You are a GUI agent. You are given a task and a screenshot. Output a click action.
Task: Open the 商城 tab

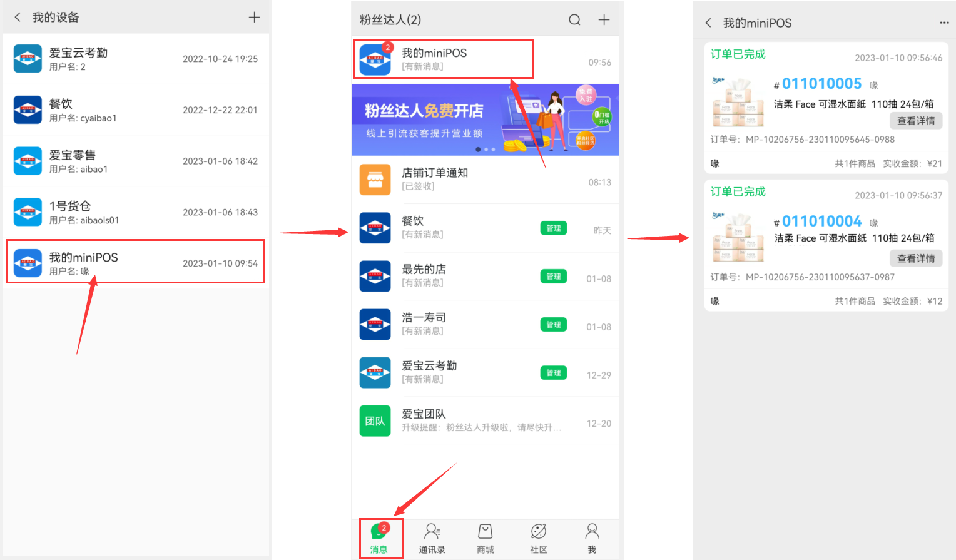pos(485,538)
